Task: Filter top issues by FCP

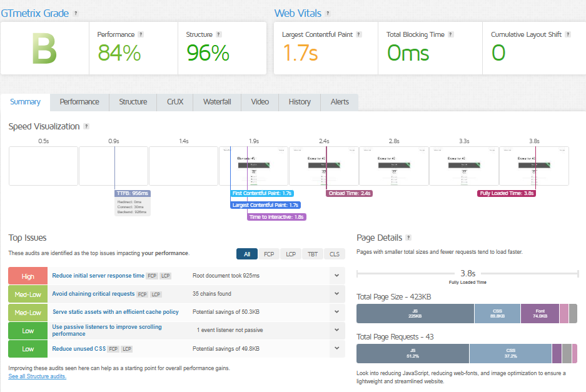Action: (x=268, y=254)
